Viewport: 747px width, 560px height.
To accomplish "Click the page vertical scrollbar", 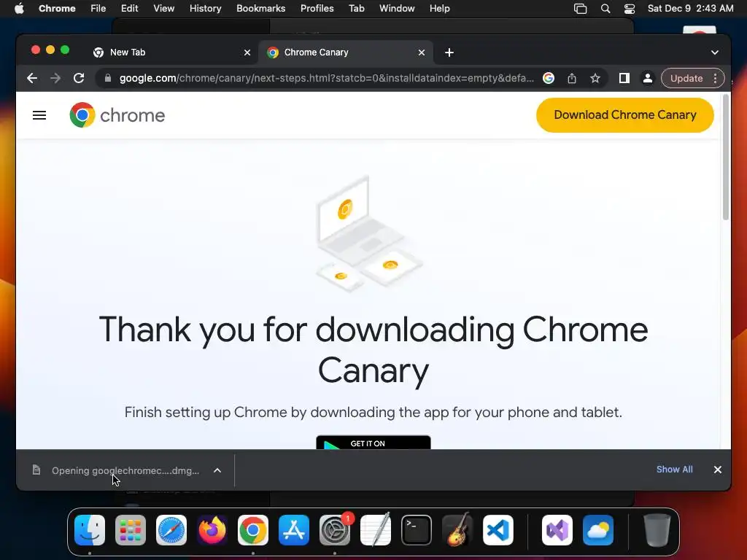I will [726, 157].
